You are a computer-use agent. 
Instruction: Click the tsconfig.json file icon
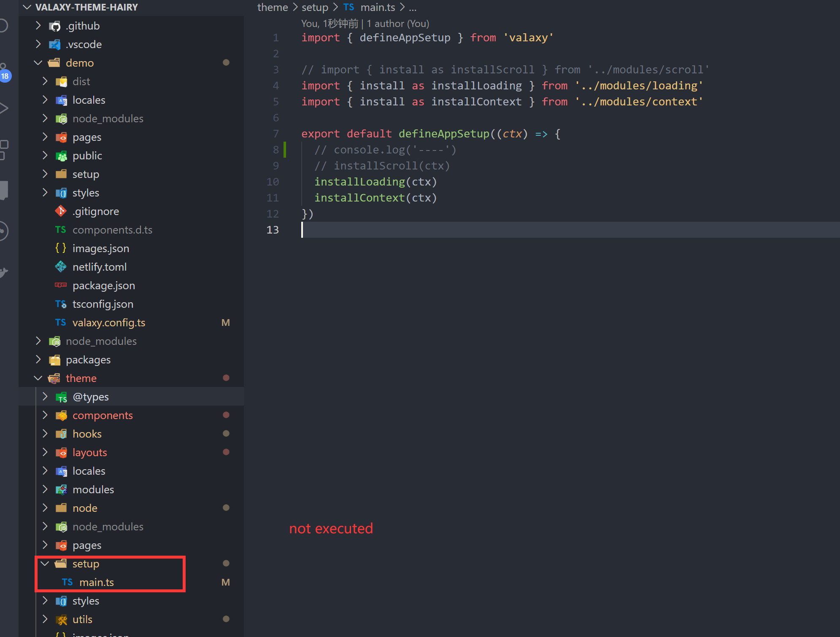pos(60,304)
